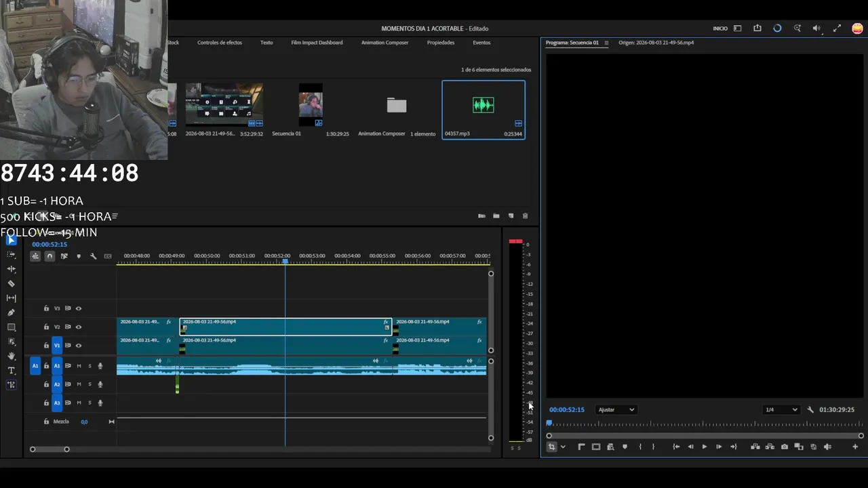
Task: Step back one frame
Action: coord(690,447)
